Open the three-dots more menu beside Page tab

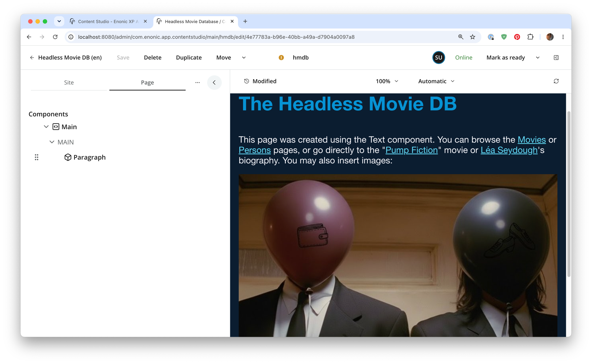(x=197, y=82)
